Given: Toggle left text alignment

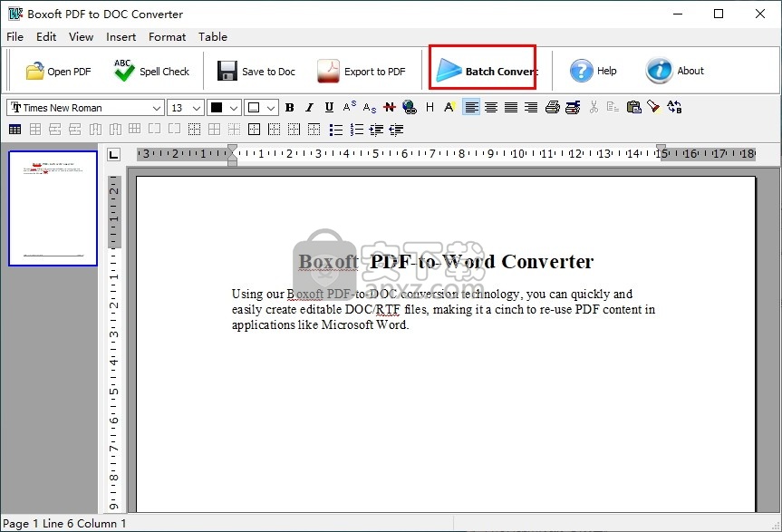Looking at the screenshot, I should (x=471, y=107).
